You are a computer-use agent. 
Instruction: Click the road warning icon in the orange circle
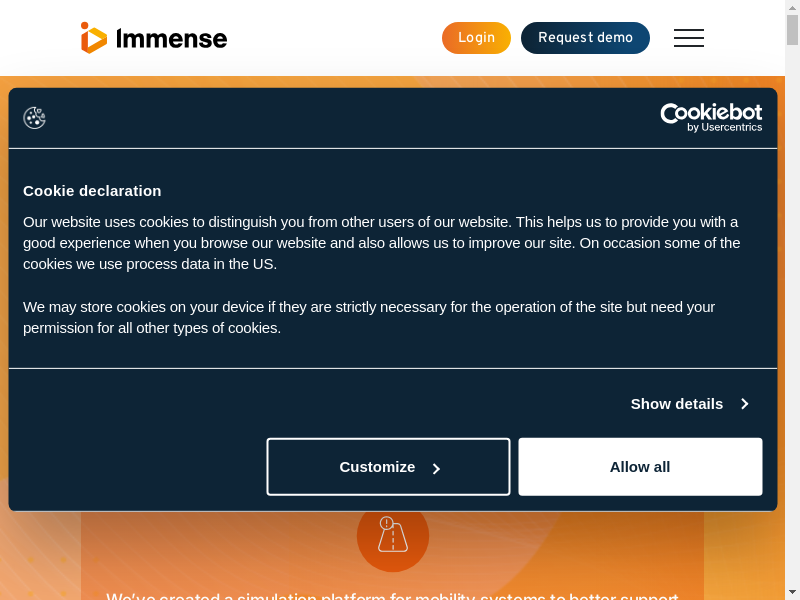click(392, 535)
